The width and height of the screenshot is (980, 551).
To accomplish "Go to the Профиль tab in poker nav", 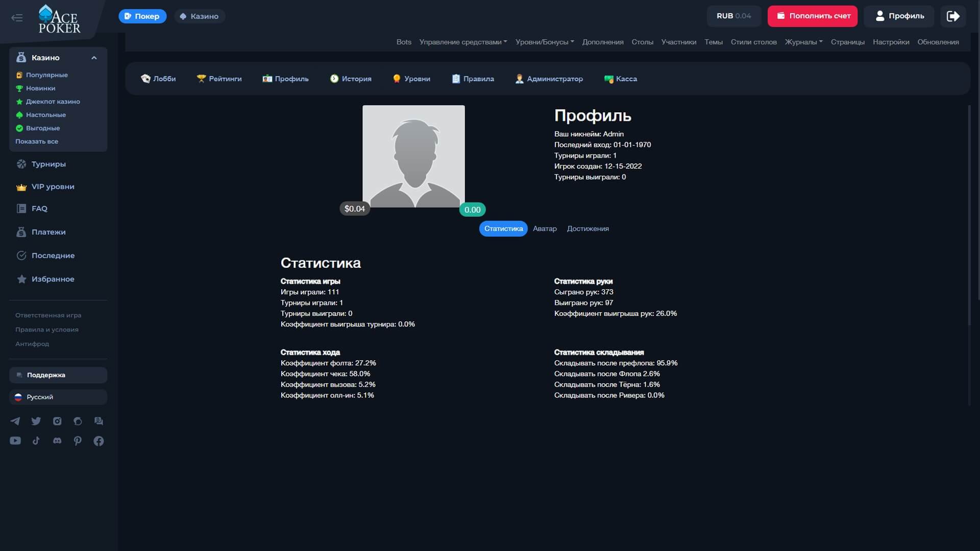I will pos(285,79).
